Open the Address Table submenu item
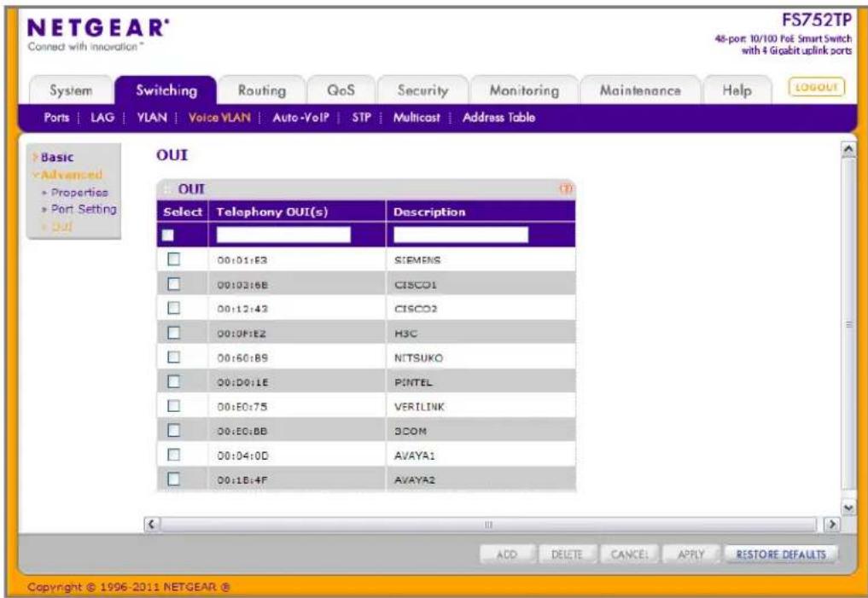Image resolution: width=868 pixels, height=598 pixels. coord(498,117)
